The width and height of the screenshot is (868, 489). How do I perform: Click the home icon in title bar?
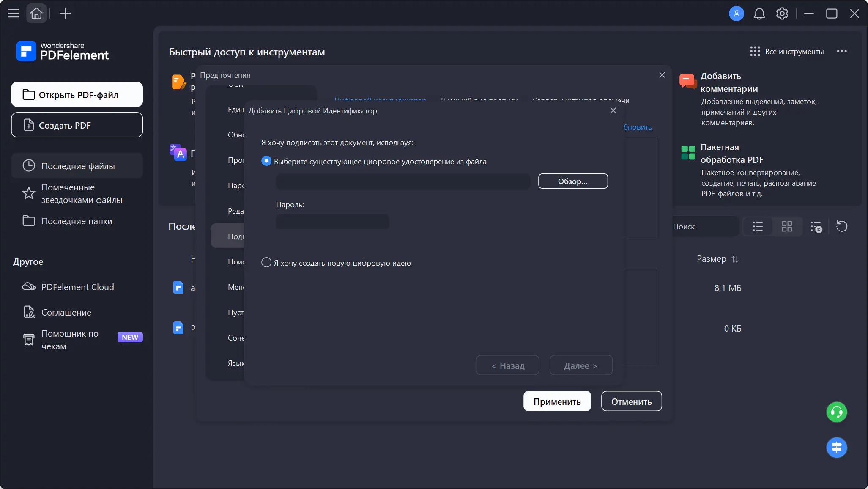coord(36,14)
